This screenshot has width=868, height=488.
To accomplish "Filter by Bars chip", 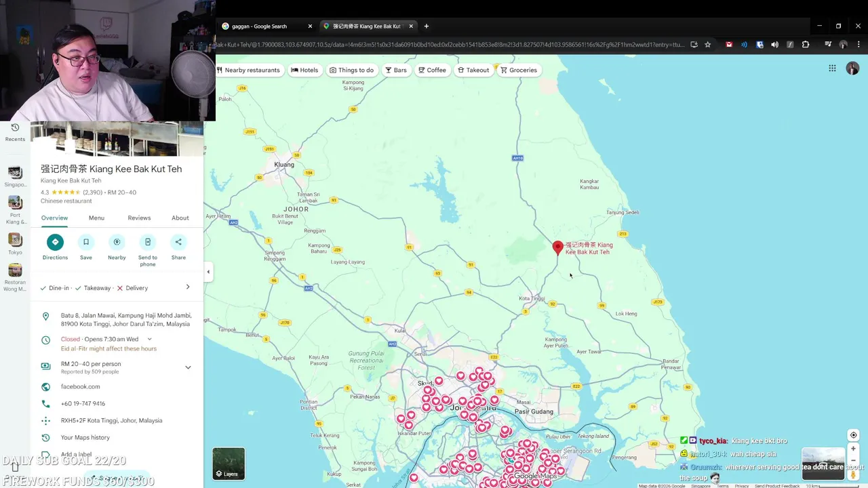I will [x=396, y=70].
